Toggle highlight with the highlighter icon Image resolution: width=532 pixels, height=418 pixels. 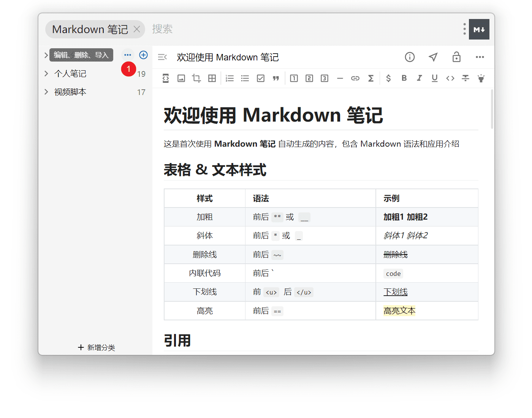point(481,78)
